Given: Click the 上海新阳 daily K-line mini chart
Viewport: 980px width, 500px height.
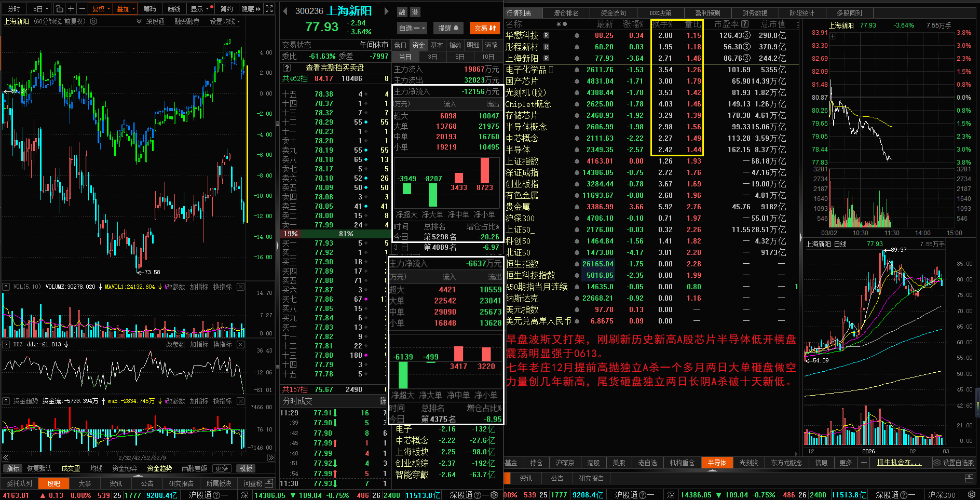Looking at the screenshot, I should (x=892, y=347).
